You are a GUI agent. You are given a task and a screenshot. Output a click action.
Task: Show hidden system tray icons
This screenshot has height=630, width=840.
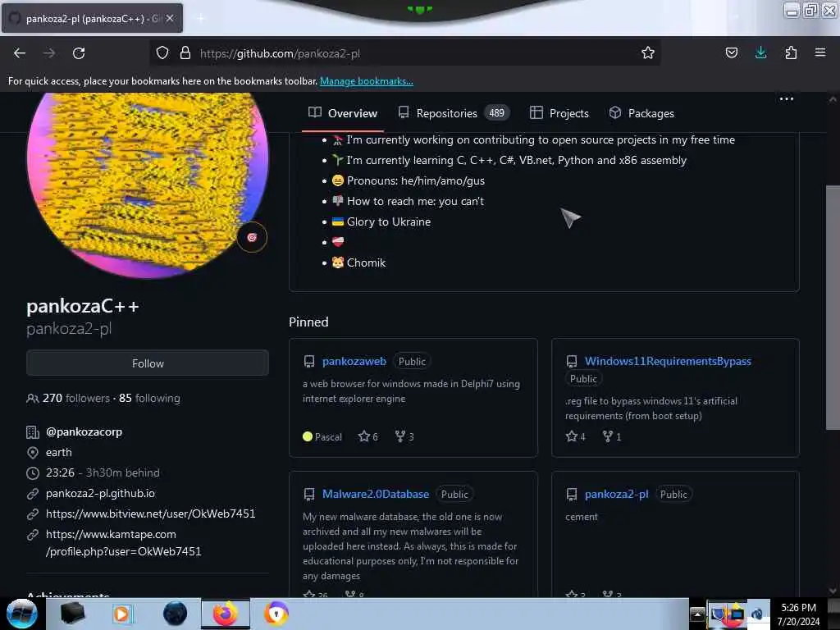697,614
